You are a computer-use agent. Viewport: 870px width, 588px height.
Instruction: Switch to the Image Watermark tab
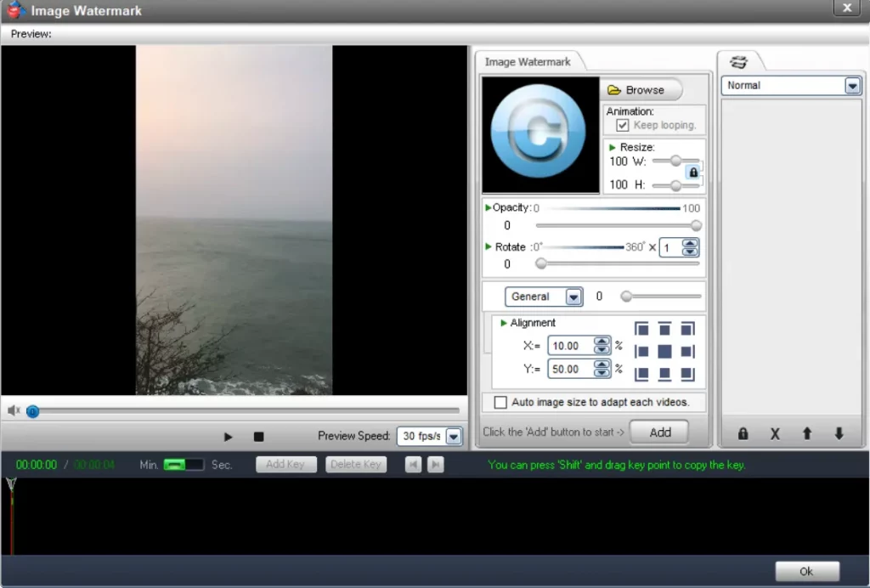(528, 62)
